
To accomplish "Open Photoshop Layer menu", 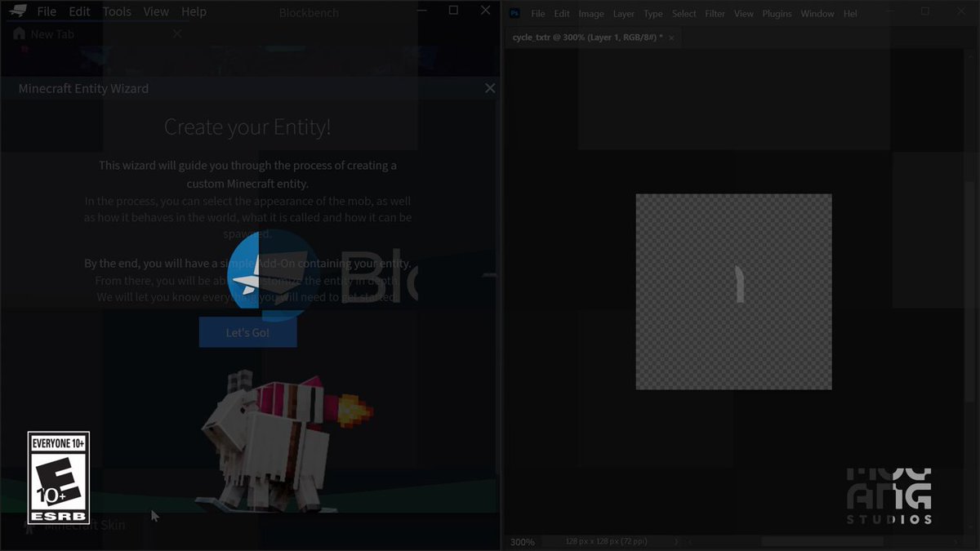I will click(624, 14).
